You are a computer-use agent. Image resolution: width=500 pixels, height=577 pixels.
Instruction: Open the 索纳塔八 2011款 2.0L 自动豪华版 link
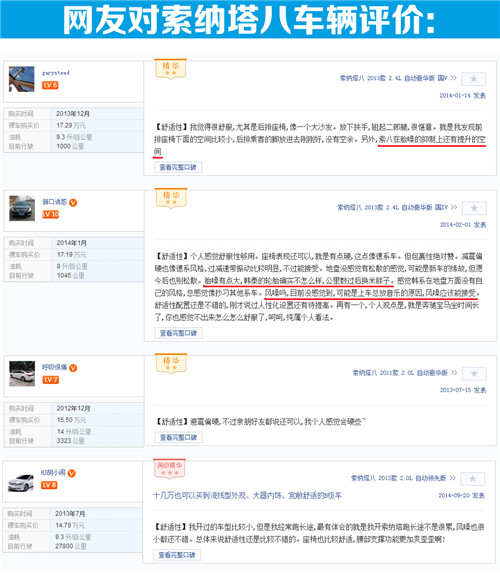(x=404, y=373)
